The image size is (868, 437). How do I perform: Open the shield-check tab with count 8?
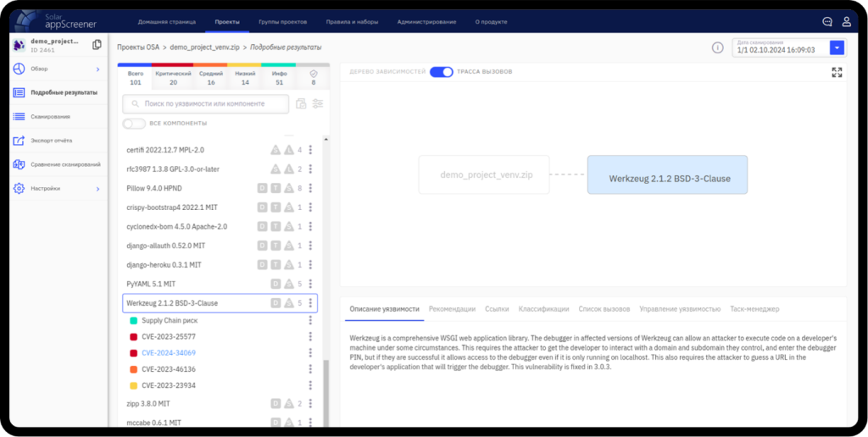[314, 77]
